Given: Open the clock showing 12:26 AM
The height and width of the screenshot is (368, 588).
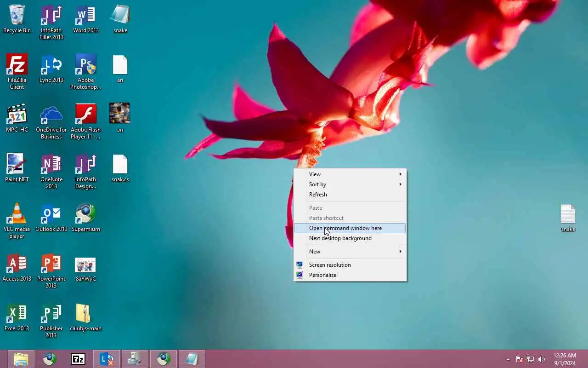Looking at the screenshot, I should coord(565,359).
